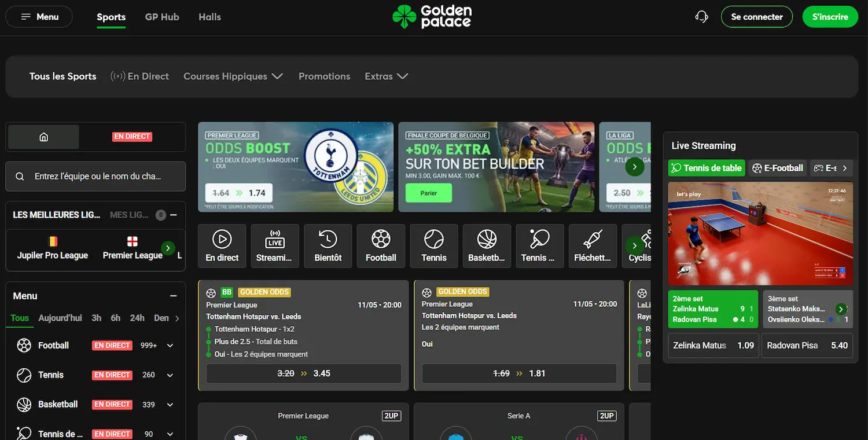868x440 pixels.
Task: Click the red EN DIRECT sidebar button
Action: click(132, 137)
